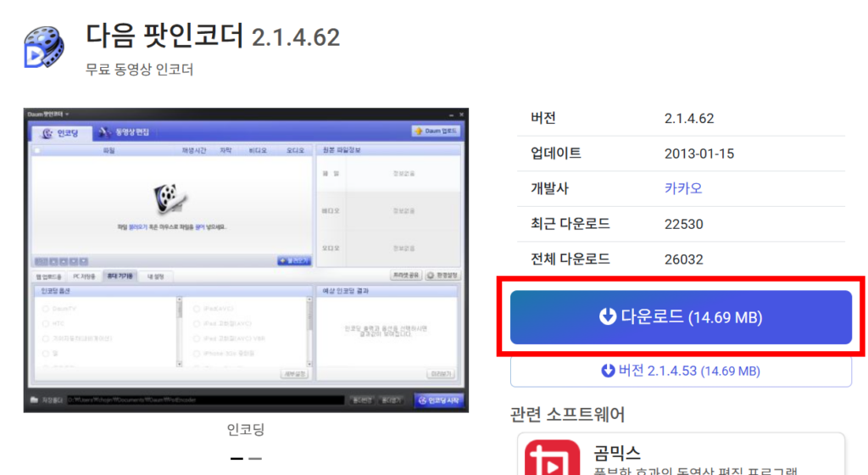
Task: Click the total downloads value 26032
Action: [684, 260]
